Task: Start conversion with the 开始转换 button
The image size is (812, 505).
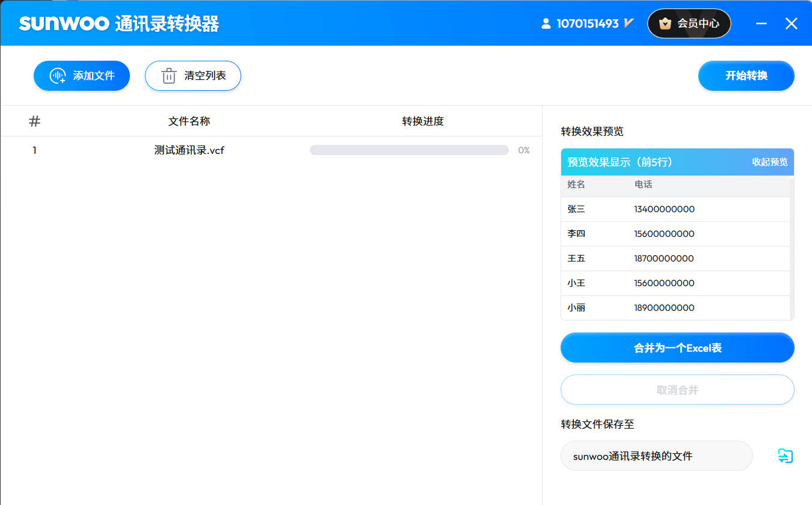Action: coord(746,76)
